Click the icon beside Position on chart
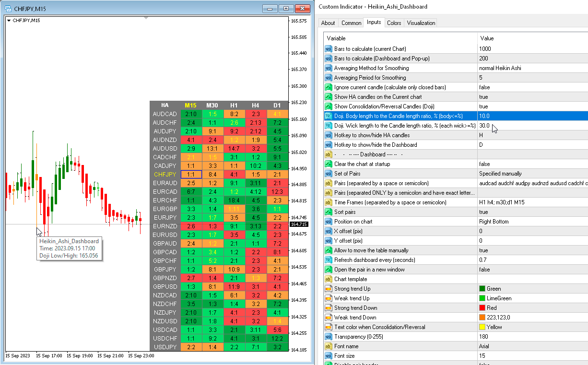Viewport: 588px width, 365px height. click(x=329, y=222)
